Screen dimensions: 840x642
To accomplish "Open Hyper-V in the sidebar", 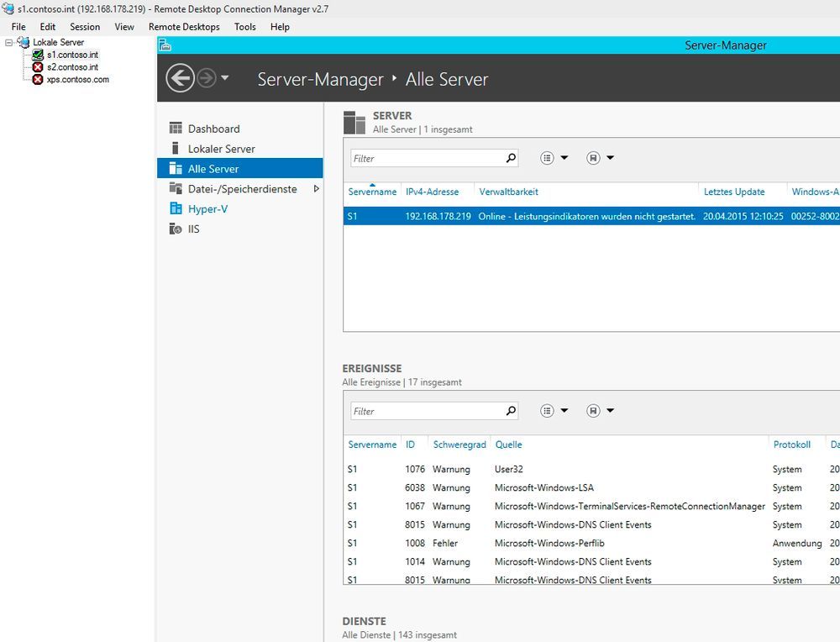I will pyautogui.click(x=207, y=209).
